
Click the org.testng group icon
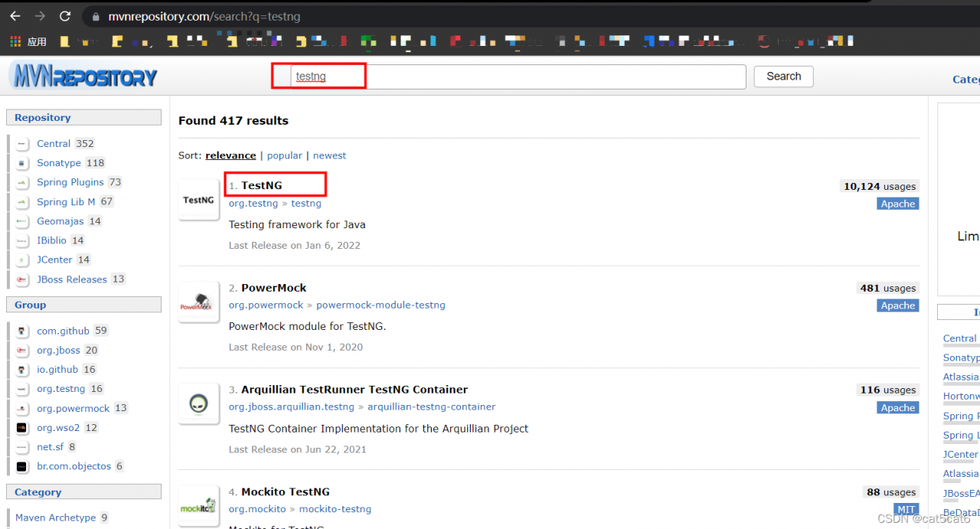click(x=22, y=389)
